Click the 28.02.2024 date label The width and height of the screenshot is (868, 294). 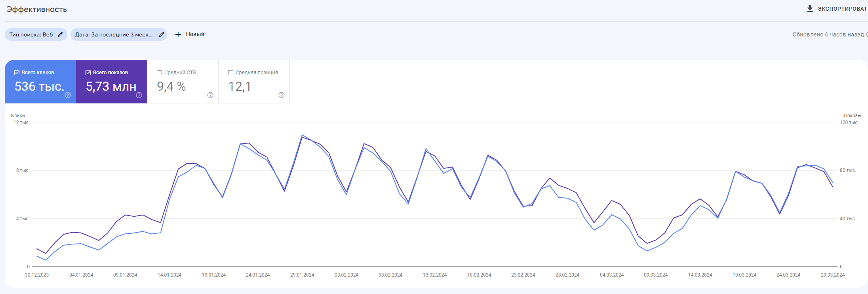(567, 275)
